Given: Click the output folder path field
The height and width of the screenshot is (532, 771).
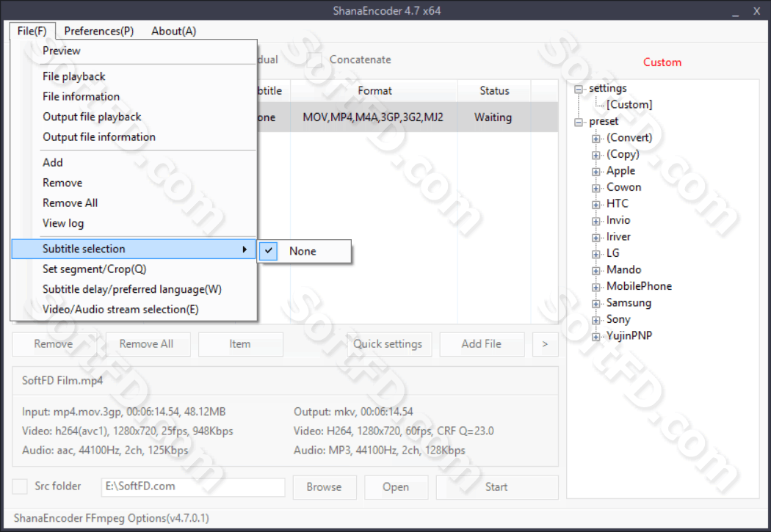Looking at the screenshot, I should [x=192, y=487].
